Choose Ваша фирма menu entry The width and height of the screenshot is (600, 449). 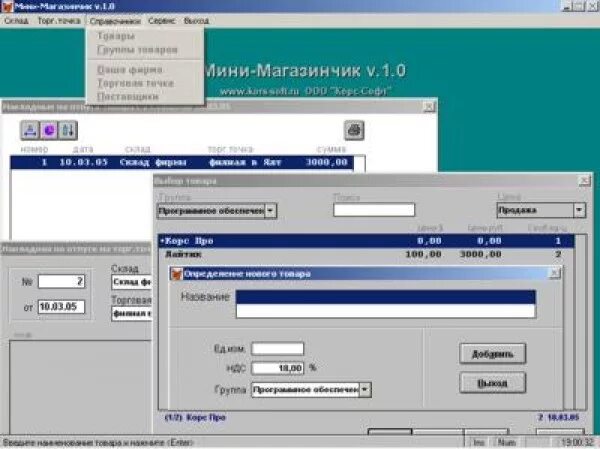(130, 70)
